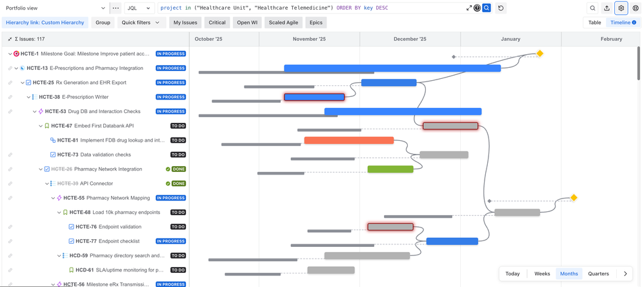Viewport: 644px width, 287px height.
Task: Click the purple epic icon of HCTE-53
Action: pos(41,111)
